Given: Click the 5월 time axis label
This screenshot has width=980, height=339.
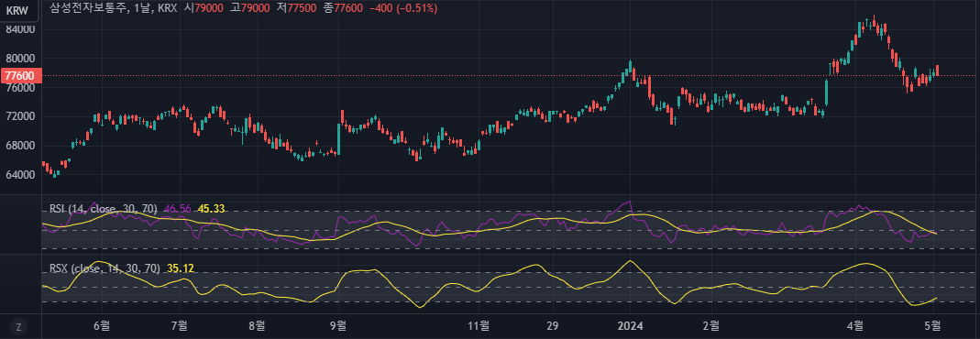Looking at the screenshot, I should point(933,325).
